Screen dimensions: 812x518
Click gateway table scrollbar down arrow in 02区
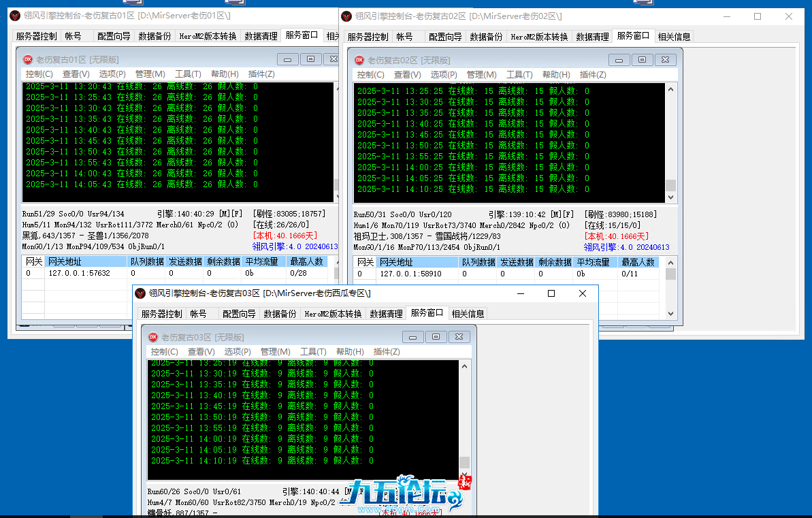(x=670, y=314)
